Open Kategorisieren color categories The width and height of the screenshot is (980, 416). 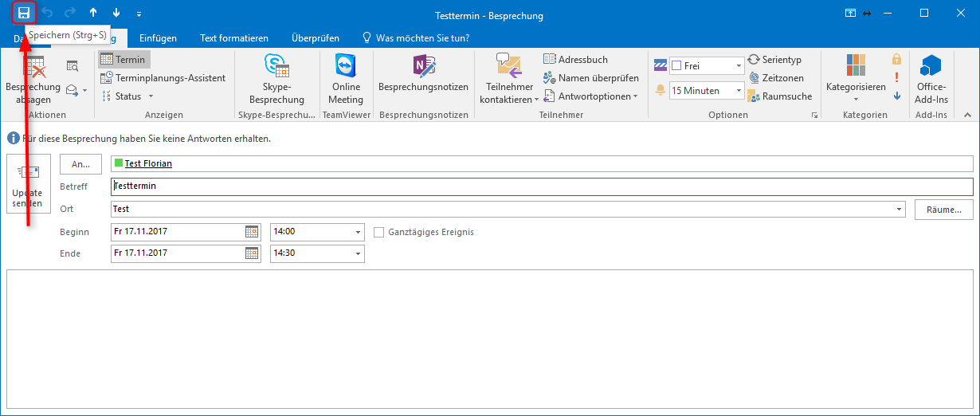click(856, 80)
